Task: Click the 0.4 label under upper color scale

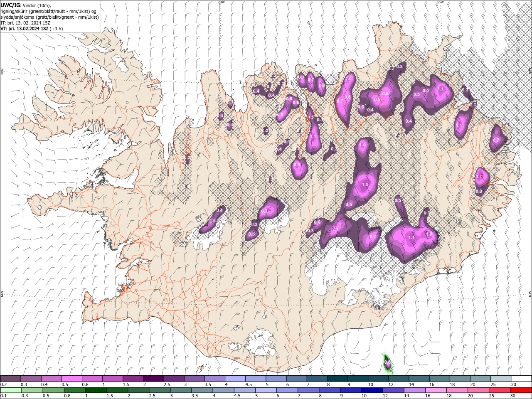Action: point(44,384)
